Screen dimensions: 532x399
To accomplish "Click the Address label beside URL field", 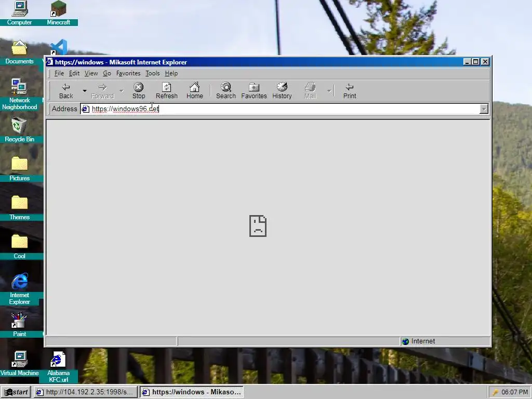I will (x=64, y=109).
